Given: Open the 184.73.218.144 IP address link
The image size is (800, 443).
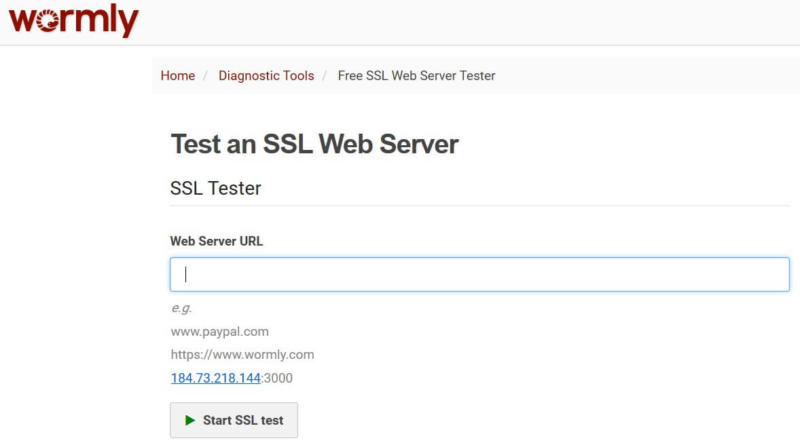Looking at the screenshot, I should (x=216, y=378).
